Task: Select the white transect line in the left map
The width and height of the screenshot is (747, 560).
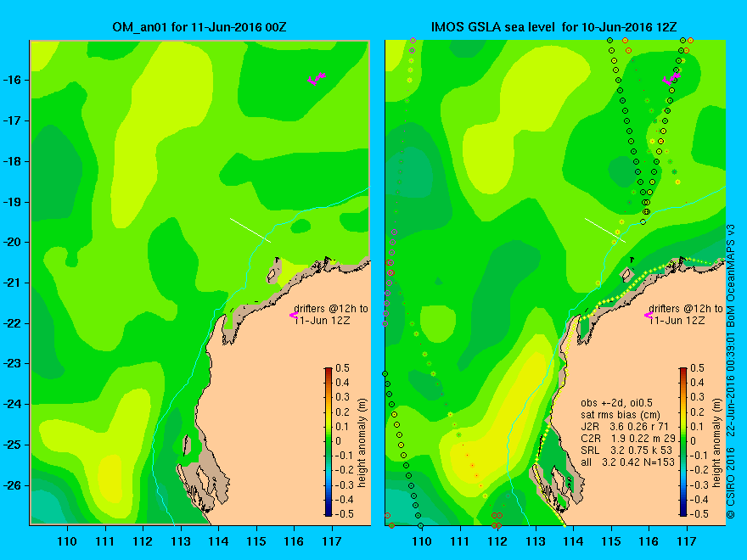Action: click(x=250, y=231)
